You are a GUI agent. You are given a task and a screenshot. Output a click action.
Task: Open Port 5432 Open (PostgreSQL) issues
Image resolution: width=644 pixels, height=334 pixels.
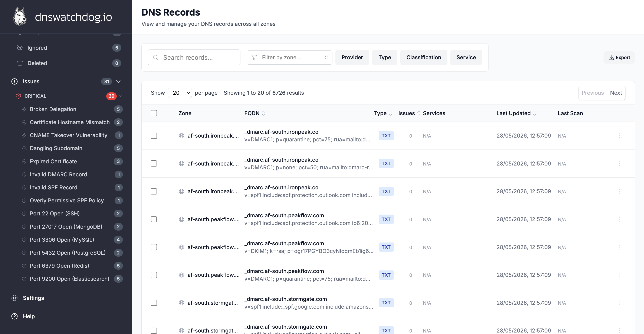tap(72, 253)
